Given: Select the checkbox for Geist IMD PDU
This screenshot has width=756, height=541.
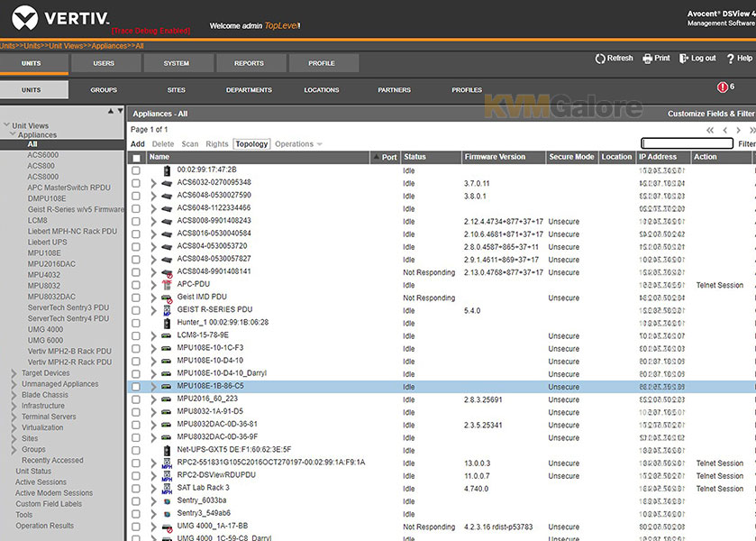Looking at the screenshot, I should coord(136,298).
